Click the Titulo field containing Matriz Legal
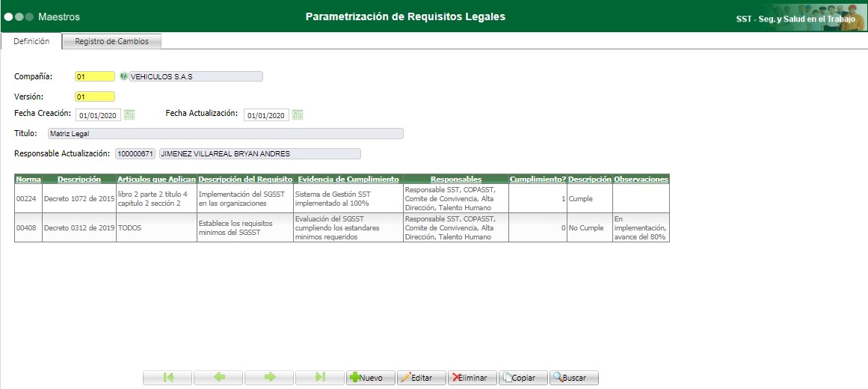Image resolution: width=868 pixels, height=389 pixels. click(x=225, y=134)
